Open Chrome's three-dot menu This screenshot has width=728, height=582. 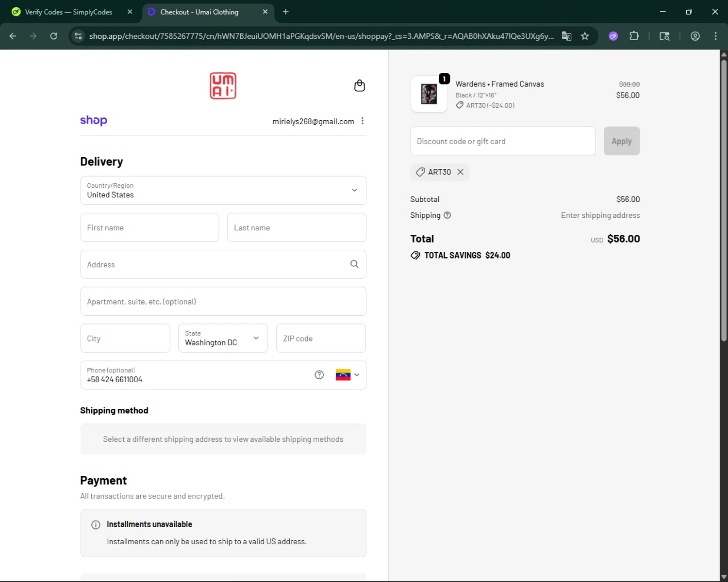pos(715,36)
